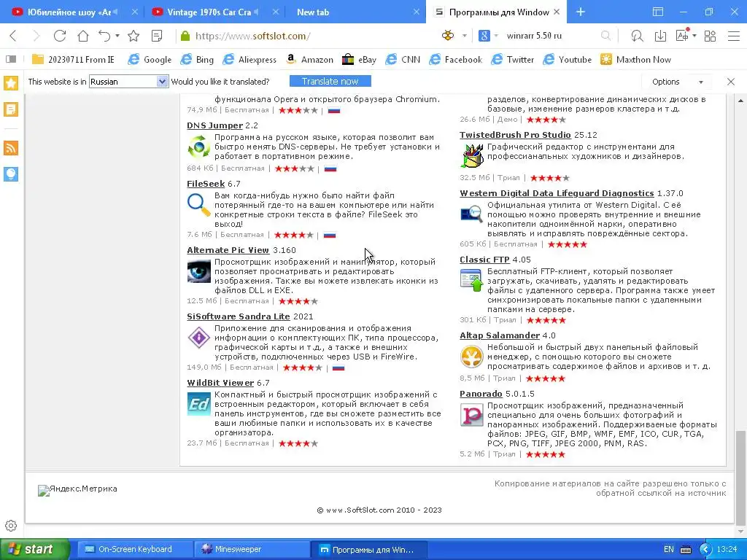Switch to Minesweeper in the taskbar
The image size is (747, 560).
pyautogui.click(x=252, y=550)
